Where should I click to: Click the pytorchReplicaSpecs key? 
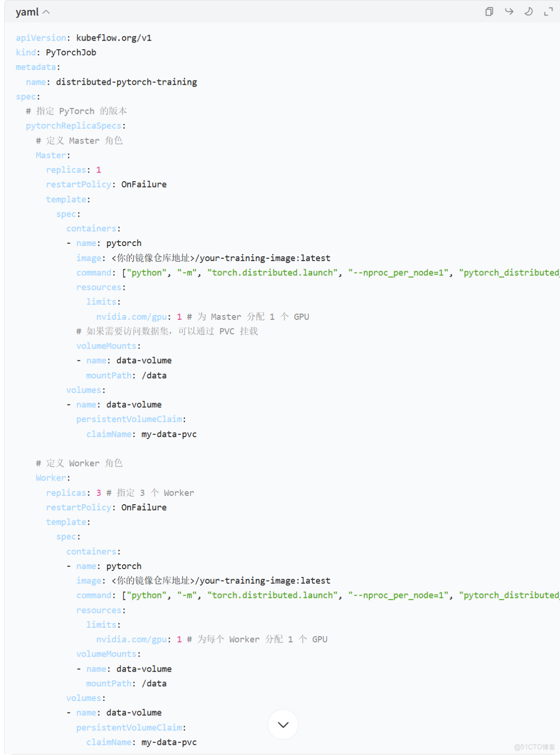(x=74, y=126)
